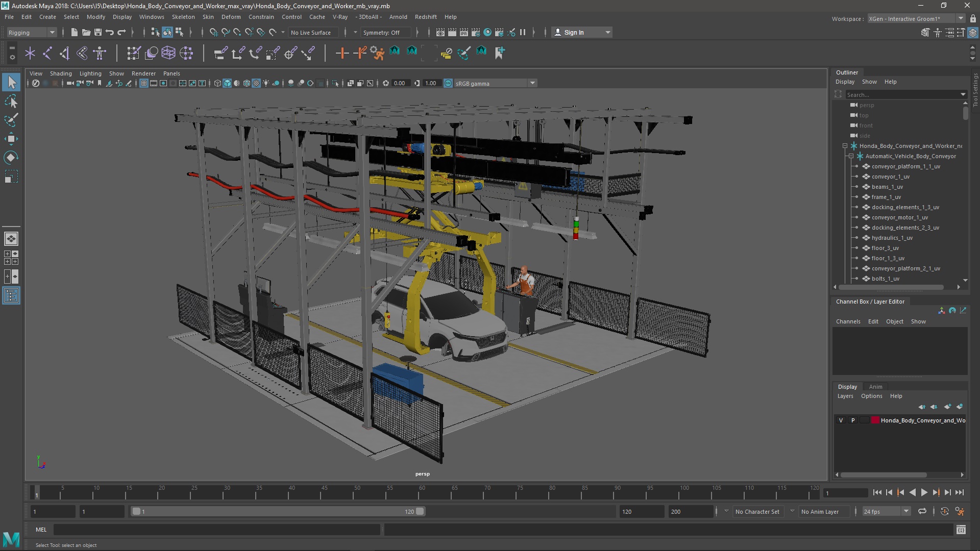Select the Rotate tool in toolbox

point(11,158)
